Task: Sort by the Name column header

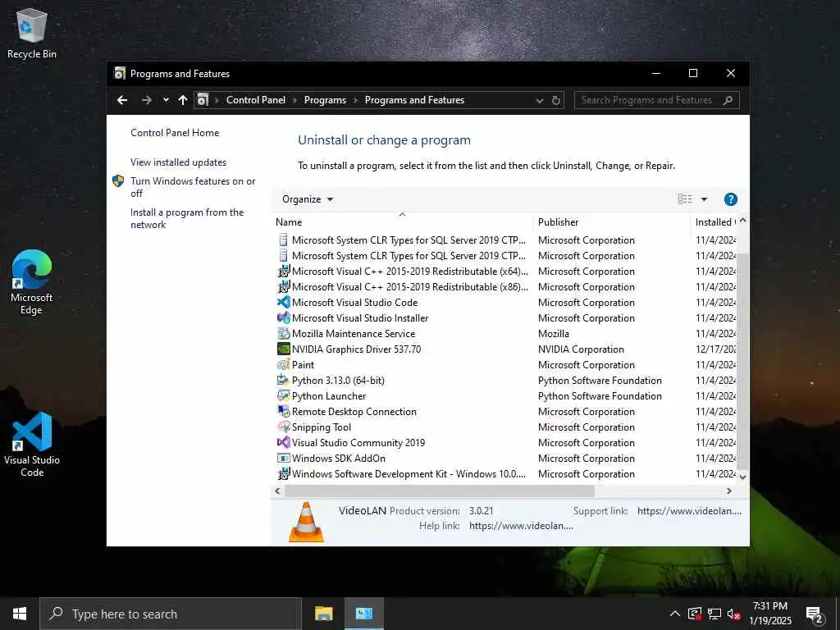Action: (402, 221)
